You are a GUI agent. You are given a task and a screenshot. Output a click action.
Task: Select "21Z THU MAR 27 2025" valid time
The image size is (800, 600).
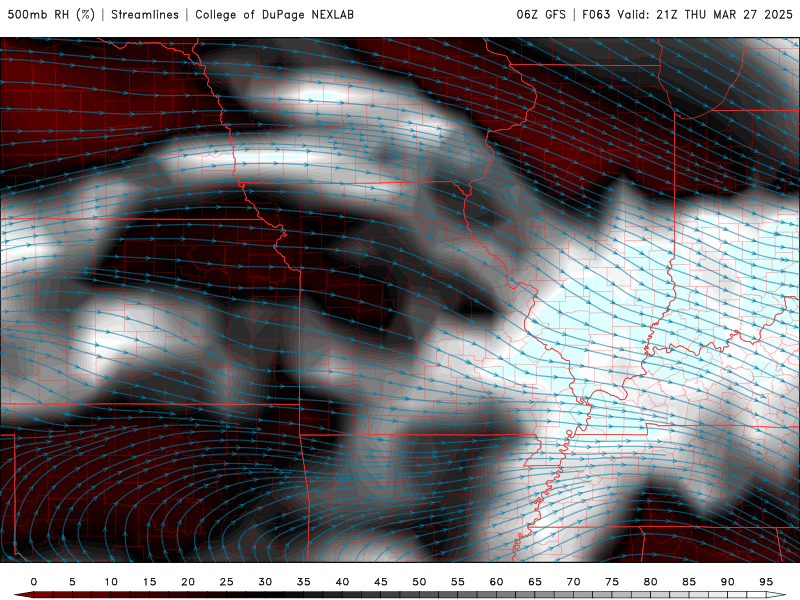point(724,14)
